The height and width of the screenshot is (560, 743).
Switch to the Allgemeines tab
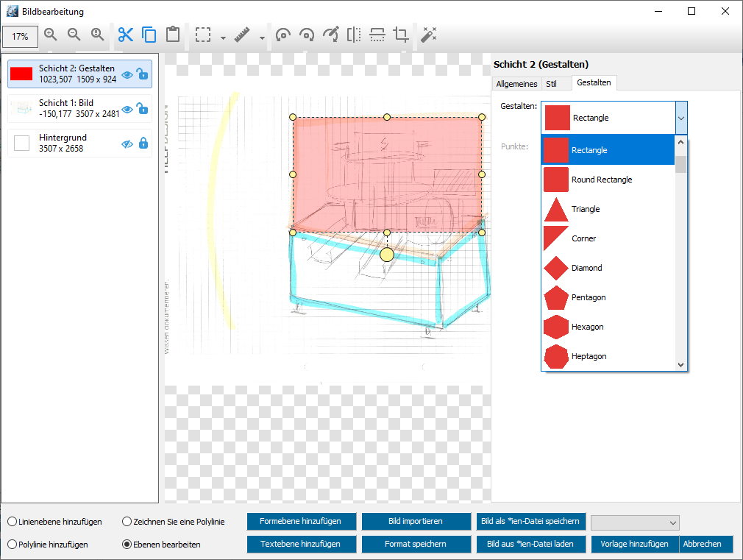(x=516, y=84)
